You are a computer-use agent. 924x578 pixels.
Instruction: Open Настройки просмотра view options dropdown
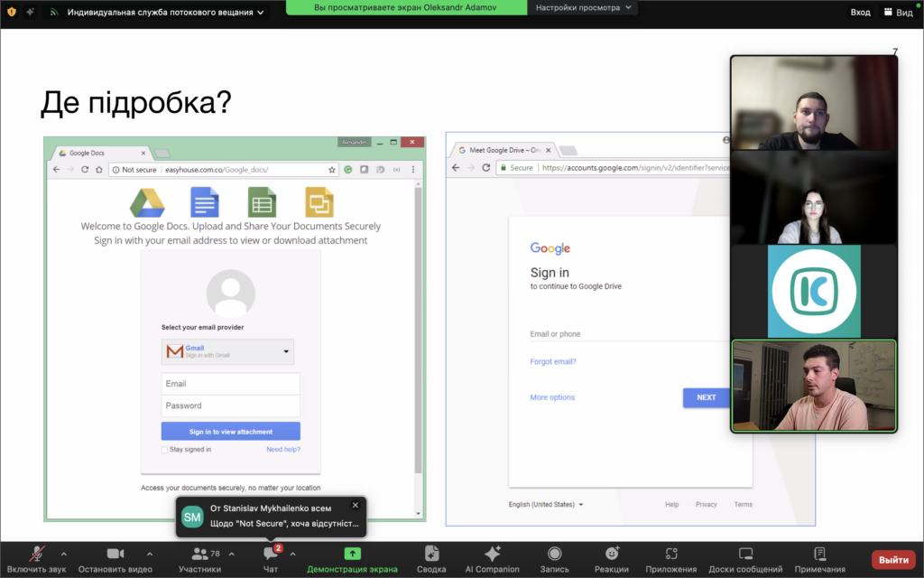[x=584, y=7]
